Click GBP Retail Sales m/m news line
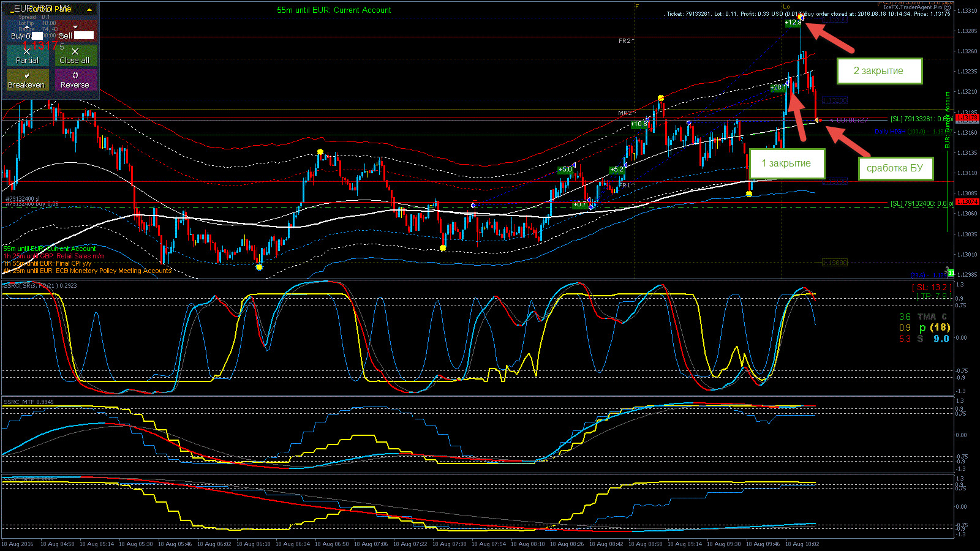 (x=54, y=256)
